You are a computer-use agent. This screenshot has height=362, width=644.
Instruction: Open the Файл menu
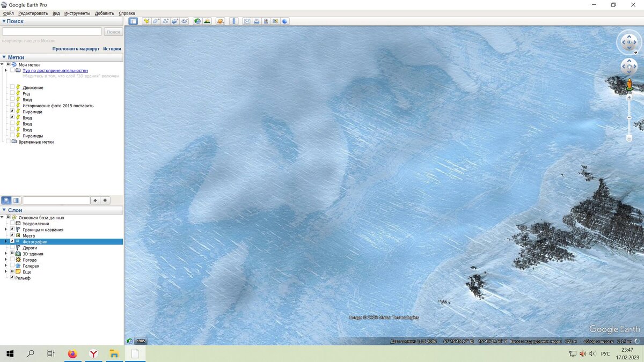8,13
